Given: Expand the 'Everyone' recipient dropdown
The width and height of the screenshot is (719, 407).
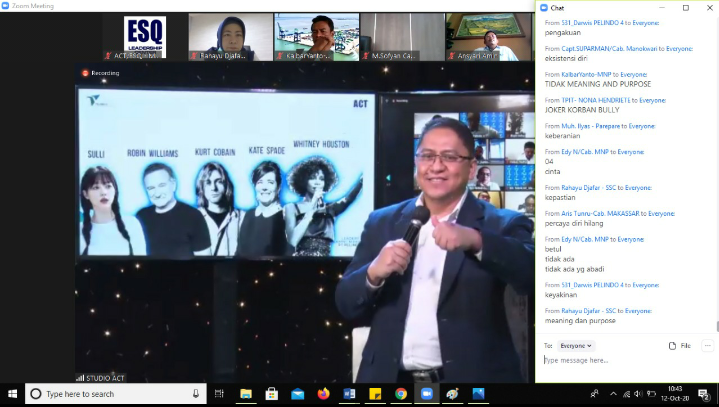Looking at the screenshot, I should (576, 345).
